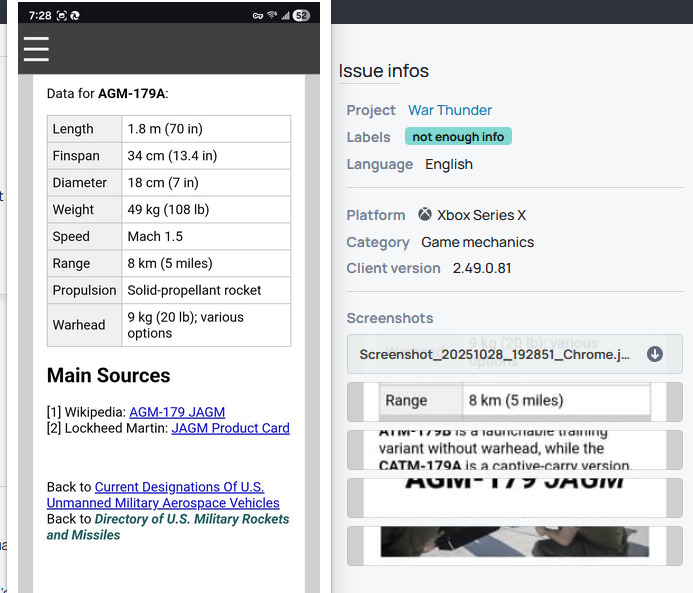
Task: Open Directory of U.S. Military Rockets link
Action: (x=168, y=527)
